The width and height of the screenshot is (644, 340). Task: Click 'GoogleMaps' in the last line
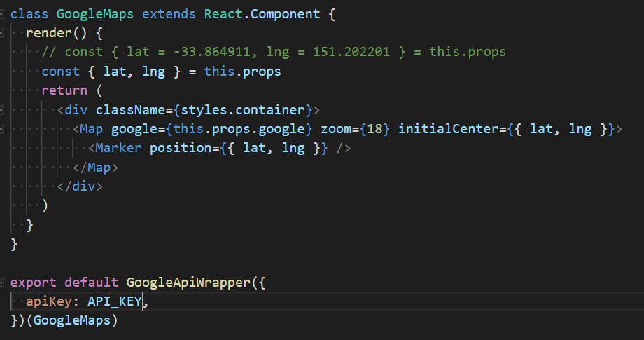(x=72, y=320)
